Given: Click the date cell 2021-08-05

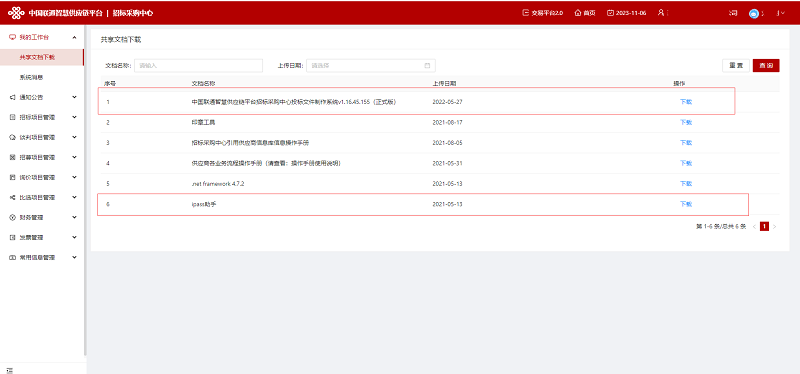Looking at the screenshot, I should click(447, 143).
